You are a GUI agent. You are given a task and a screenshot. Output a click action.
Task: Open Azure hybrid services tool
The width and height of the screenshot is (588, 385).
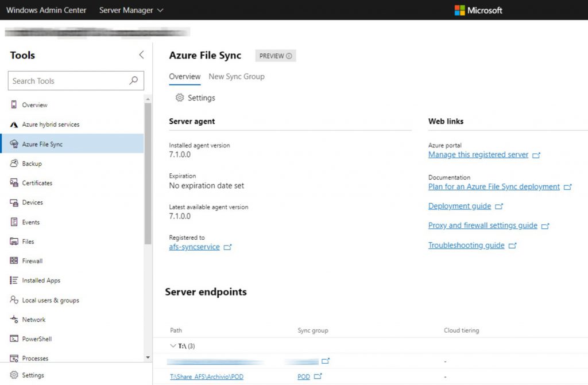(x=51, y=125)
